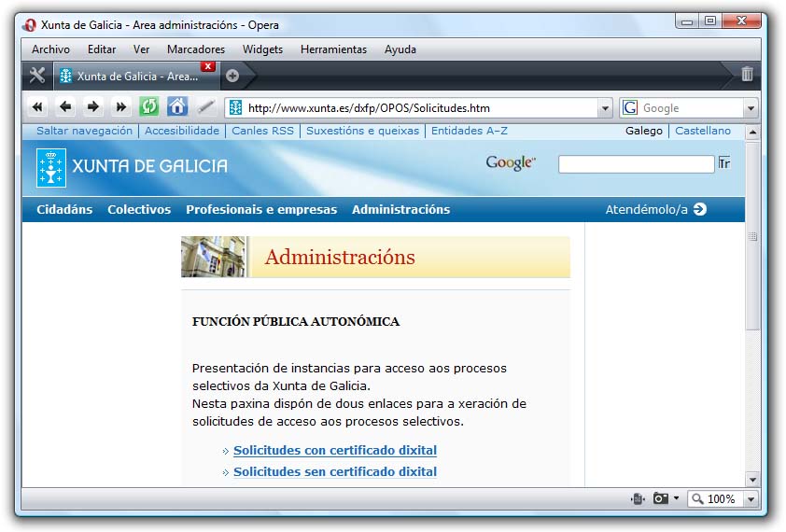Open the Herramientas menu
This screenshot has height=532, width=786.
(334, 49)
